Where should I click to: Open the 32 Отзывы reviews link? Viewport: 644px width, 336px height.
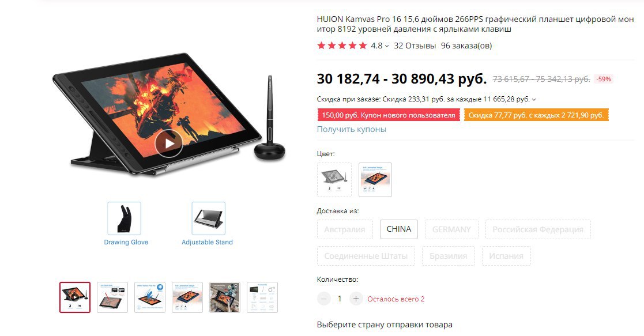(x=415, y=46)
